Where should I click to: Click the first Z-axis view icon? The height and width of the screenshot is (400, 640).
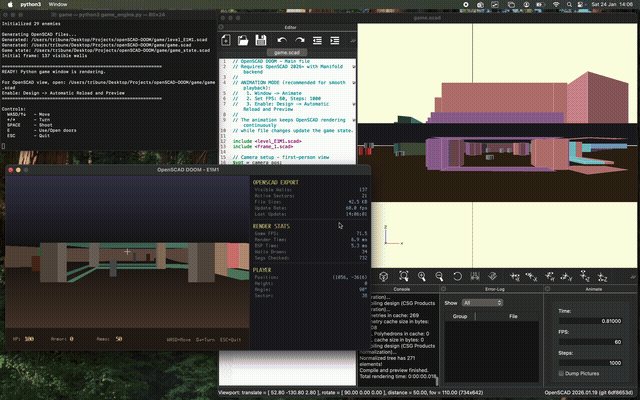click(584, 277)
